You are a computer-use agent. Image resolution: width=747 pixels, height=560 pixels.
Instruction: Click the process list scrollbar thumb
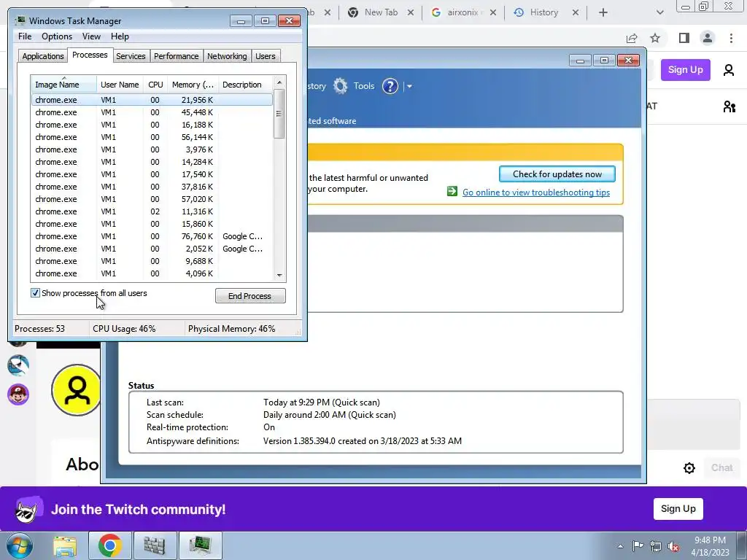coord(279,114)
